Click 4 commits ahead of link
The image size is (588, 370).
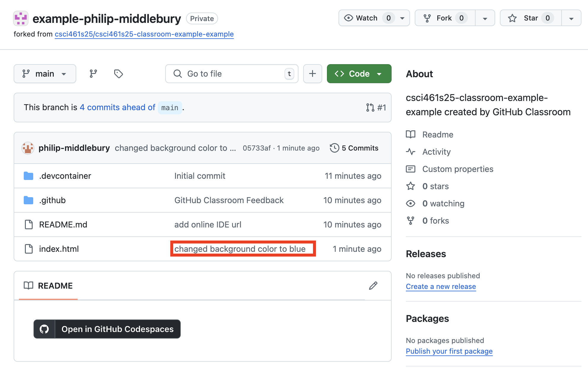[x=117, y=107]
